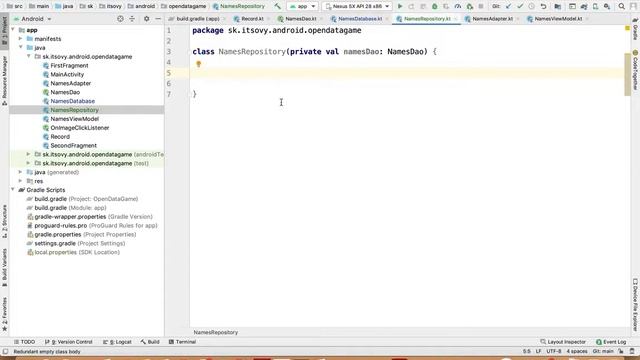The width and height of the screenshot is (640, 360).
Task: Open the Terminal tool window
Action: click(182, 342)
